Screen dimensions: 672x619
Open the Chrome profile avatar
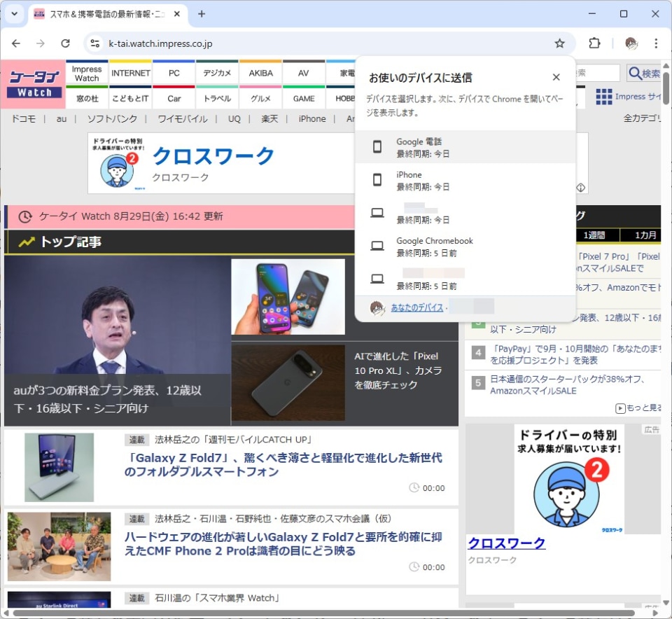[631, 43]
